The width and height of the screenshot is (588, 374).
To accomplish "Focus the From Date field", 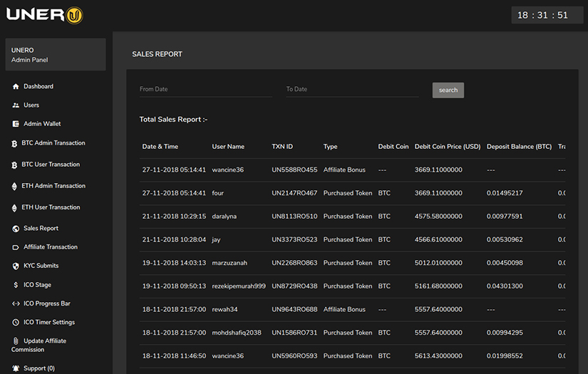I will tap(206, 90).
